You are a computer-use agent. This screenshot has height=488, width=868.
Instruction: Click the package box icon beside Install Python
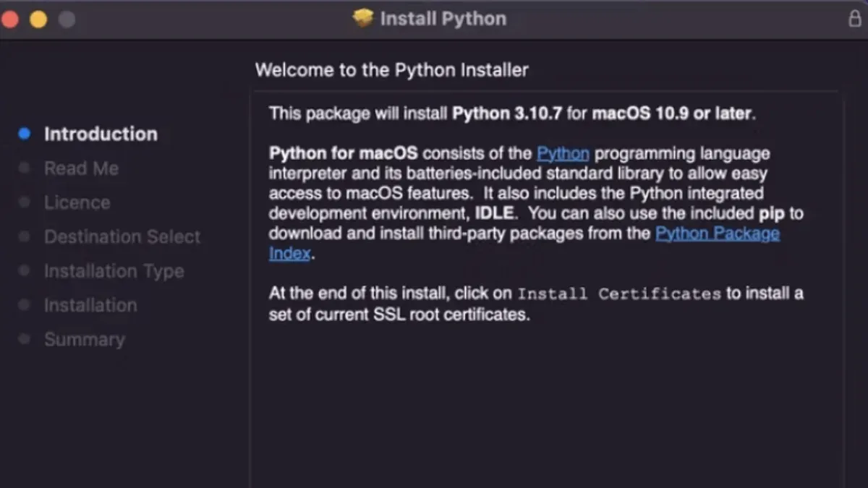coord(362,18)
